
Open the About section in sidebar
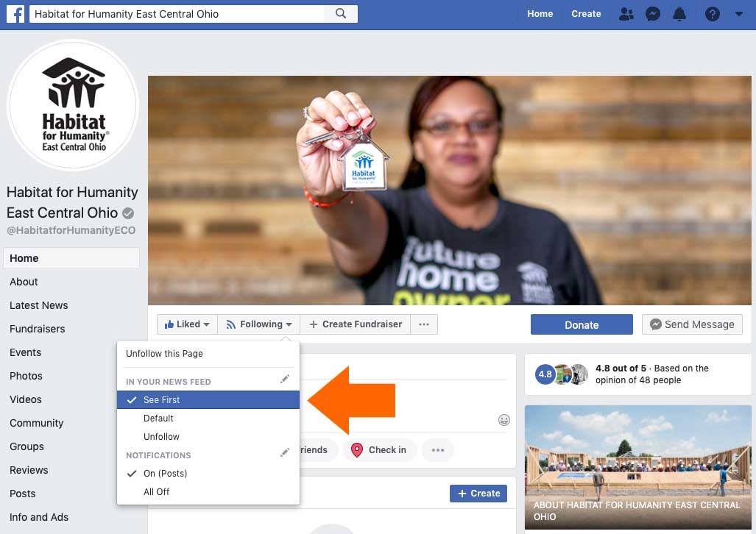coord(71,282)
